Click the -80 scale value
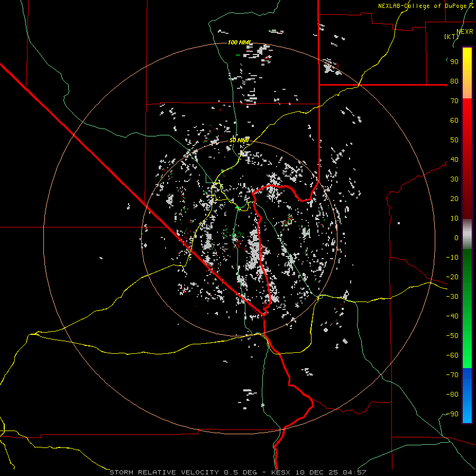 [x=452, y=395]
